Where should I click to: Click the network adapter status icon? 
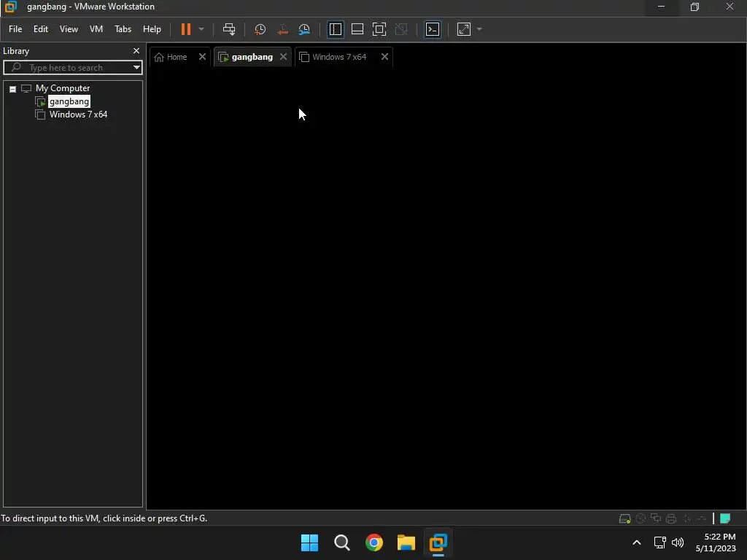[656, 518]
